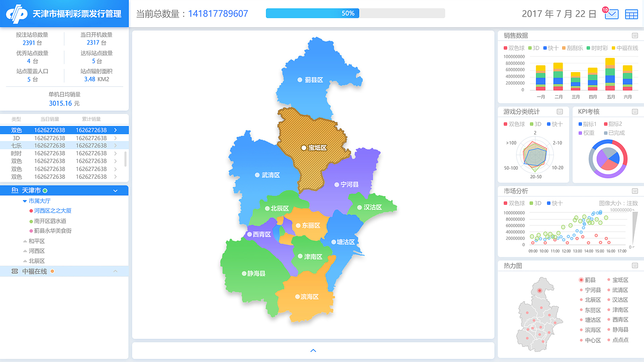644x362 pixels.
Task: Toggle the 已完成 legend in KPI考核
Action: click(x=614, y=133)
